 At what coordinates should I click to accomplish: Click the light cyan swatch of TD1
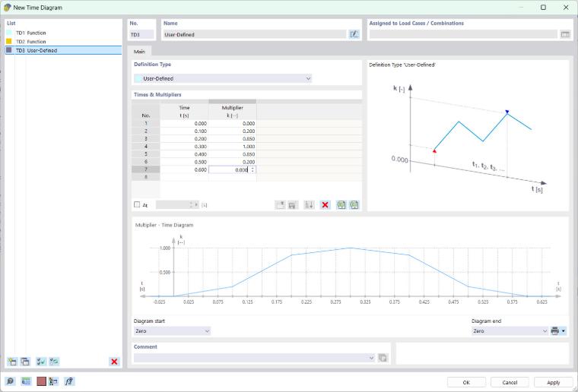[x=9, y=33]
